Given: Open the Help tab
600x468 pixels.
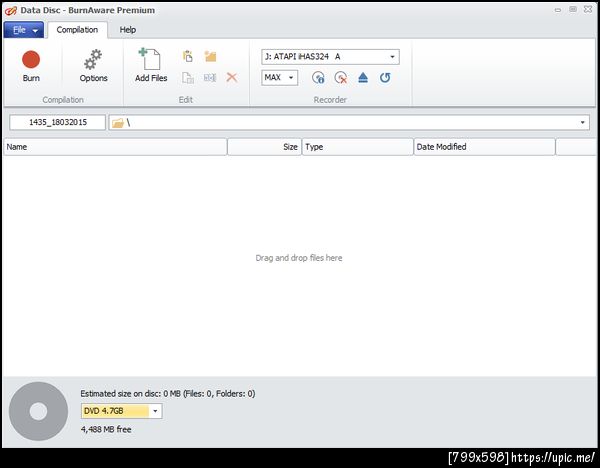Looking at the screenshot, I should [127, 30].
